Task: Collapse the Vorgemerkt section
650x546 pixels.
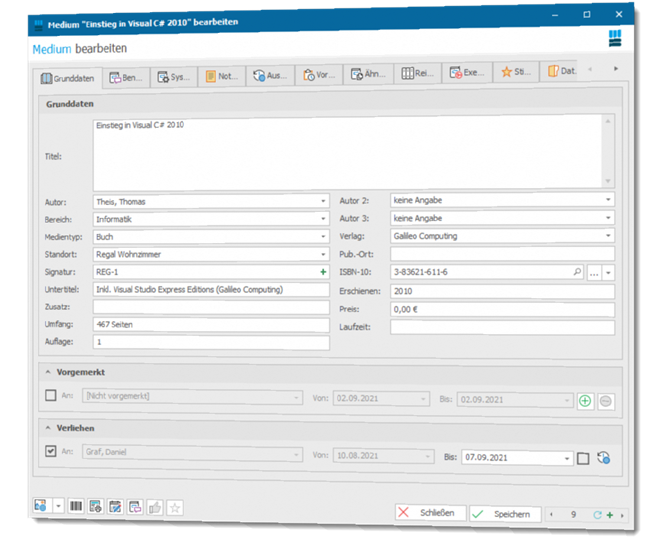Action: (48, 372)
